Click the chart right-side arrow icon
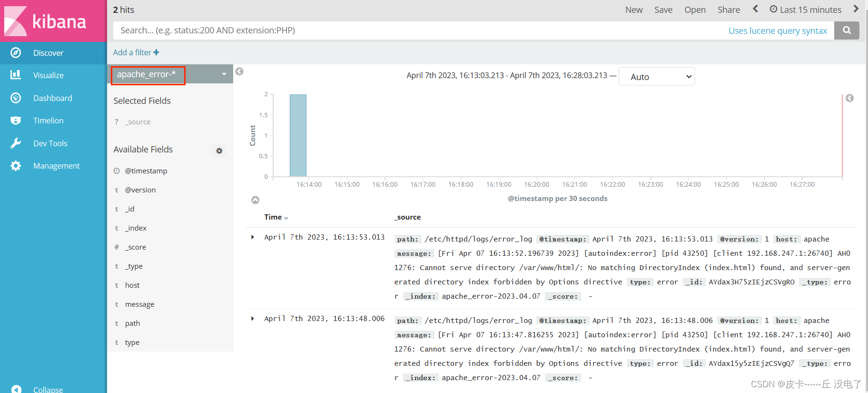 click(x=849, y=98)
